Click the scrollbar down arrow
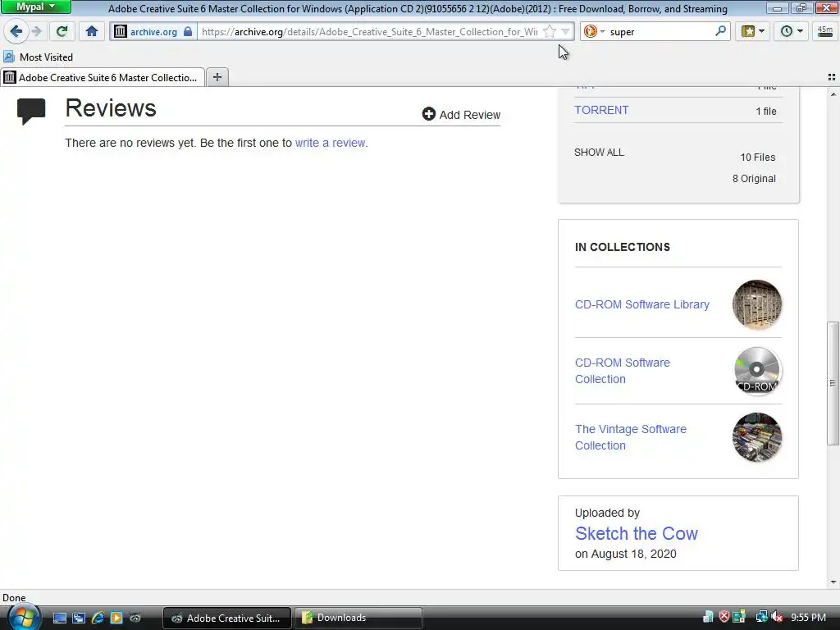840x630 pixels. [833, 582]
